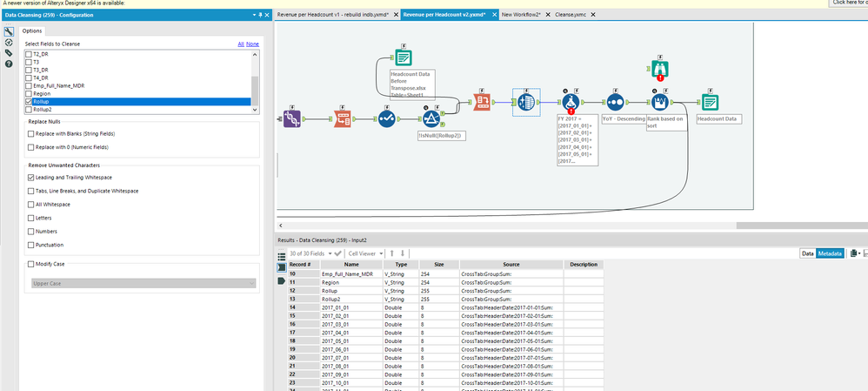Click the copy results icon near Metadata
This screenshot has height=391, width=868.
[x=853, y=253]
